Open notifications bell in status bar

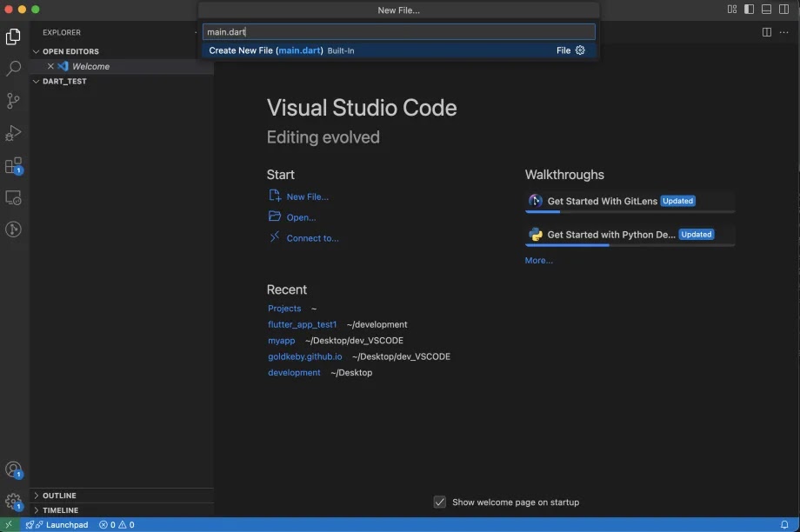pos(784,524)
